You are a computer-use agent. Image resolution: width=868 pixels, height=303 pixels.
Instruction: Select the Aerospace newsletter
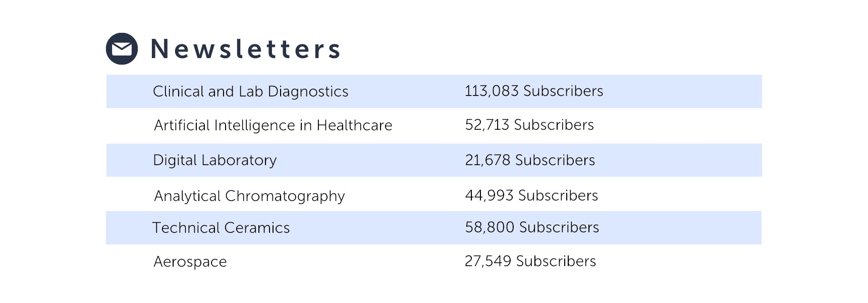pyautogui.click(x=190, y=262)
